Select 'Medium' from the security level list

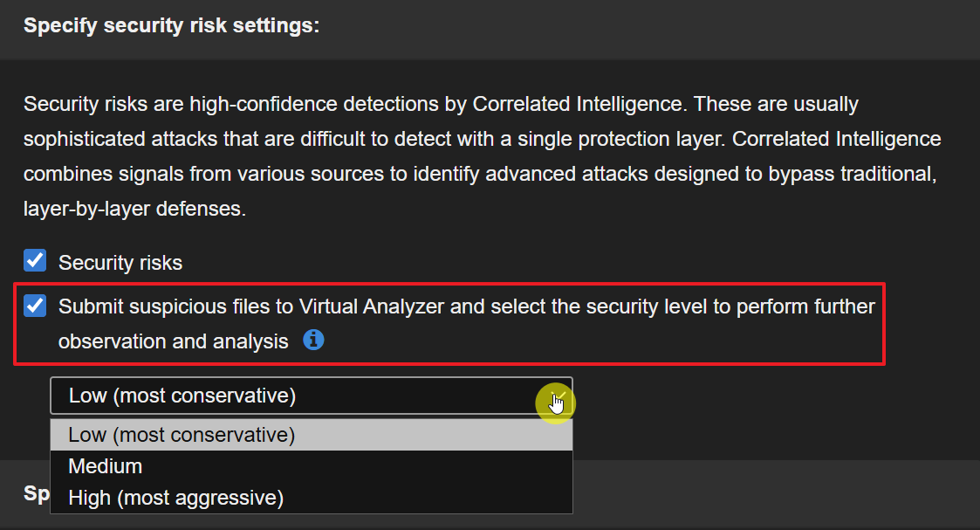(x=106, y=466)
